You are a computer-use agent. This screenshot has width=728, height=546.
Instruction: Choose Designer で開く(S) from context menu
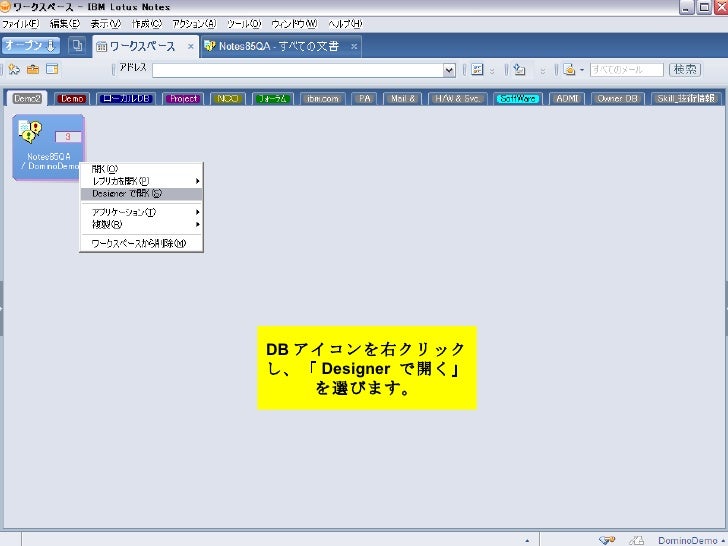141,194
